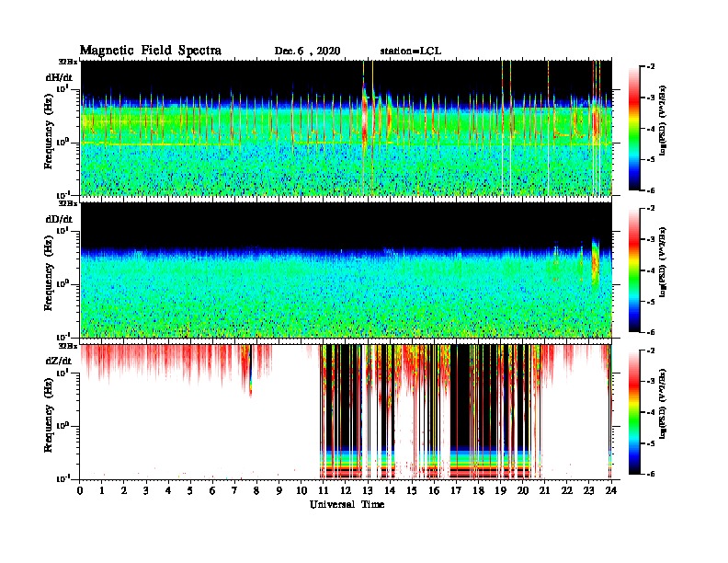Click the date label 'Dec. 6, 2020'

click(x=307, y=52)
